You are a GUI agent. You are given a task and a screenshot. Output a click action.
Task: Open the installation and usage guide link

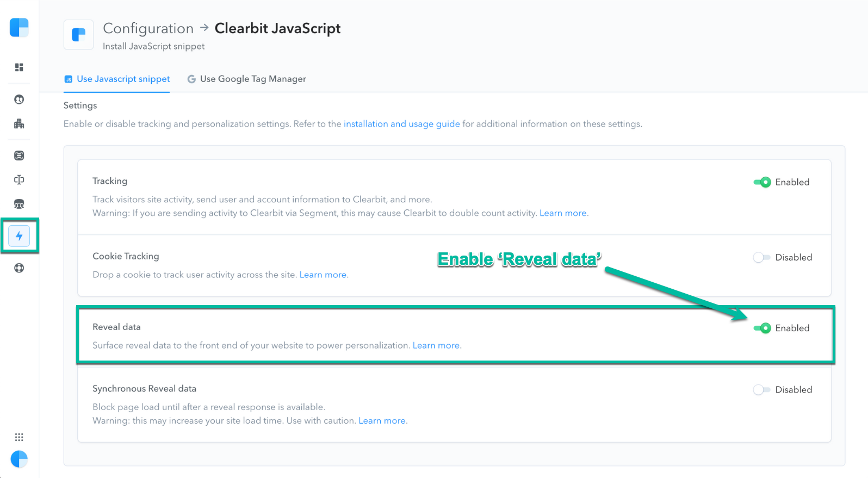pyautogui.click(x=402, y=124)
